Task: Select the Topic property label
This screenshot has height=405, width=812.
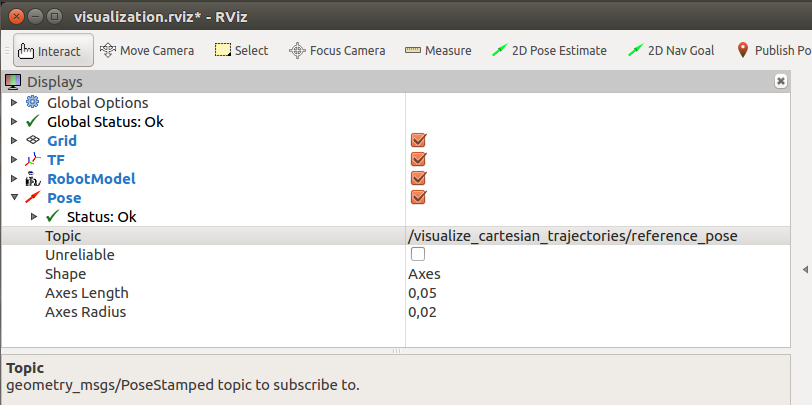Action: point(63,236)
